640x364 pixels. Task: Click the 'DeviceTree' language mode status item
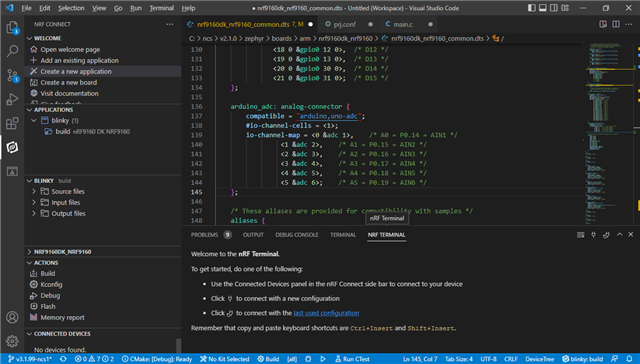coord(540,359)
